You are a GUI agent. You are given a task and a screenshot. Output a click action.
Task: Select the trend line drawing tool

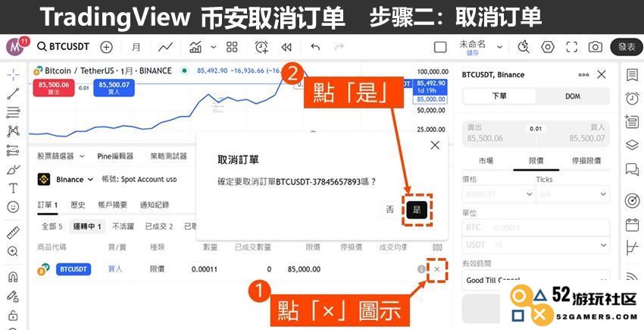click(13, 93)
